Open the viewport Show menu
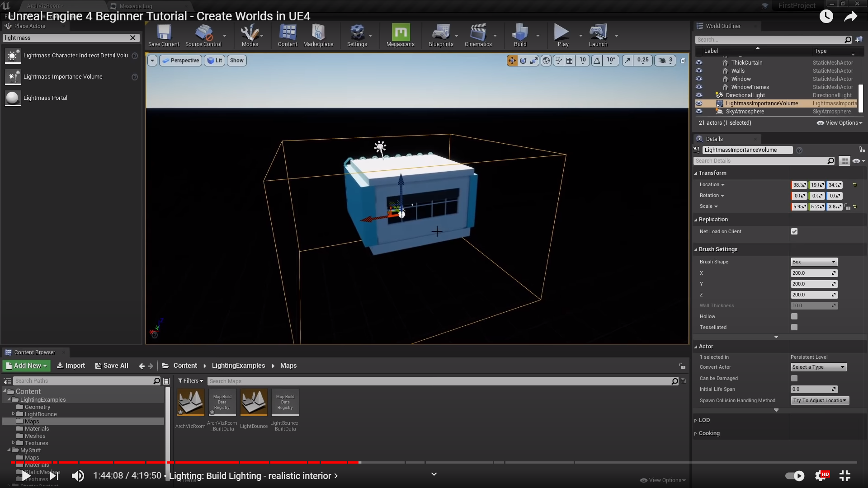This screenshot has width=868, height=488. 236,61
